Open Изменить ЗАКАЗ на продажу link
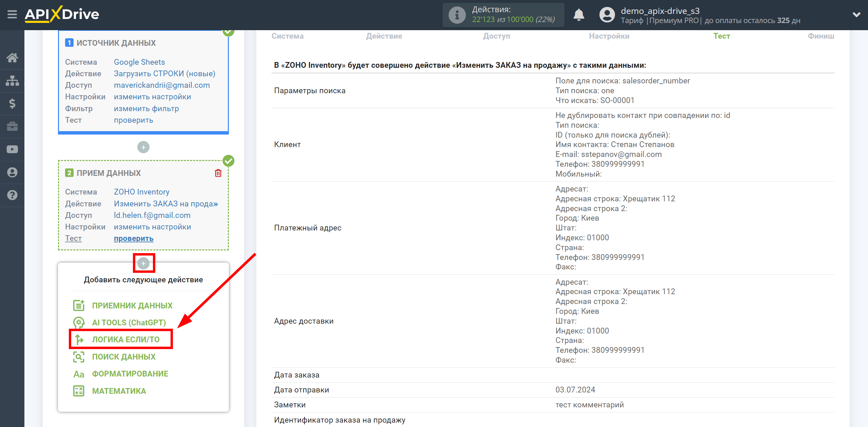The width and height of the screenshot is (868, 427). coord(166,204)
